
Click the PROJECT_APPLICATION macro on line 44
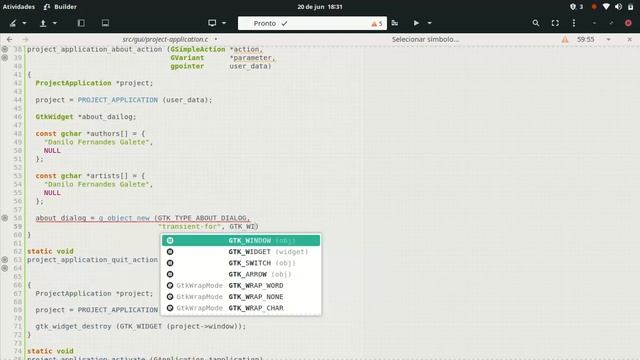coord(118,100)
